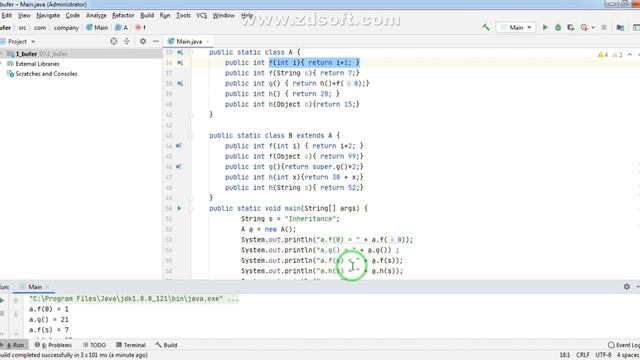Image resolution: width=640 pixels, height=360 pixels.
Task: Expand the External Libraries node
Action: coord(1,64)
